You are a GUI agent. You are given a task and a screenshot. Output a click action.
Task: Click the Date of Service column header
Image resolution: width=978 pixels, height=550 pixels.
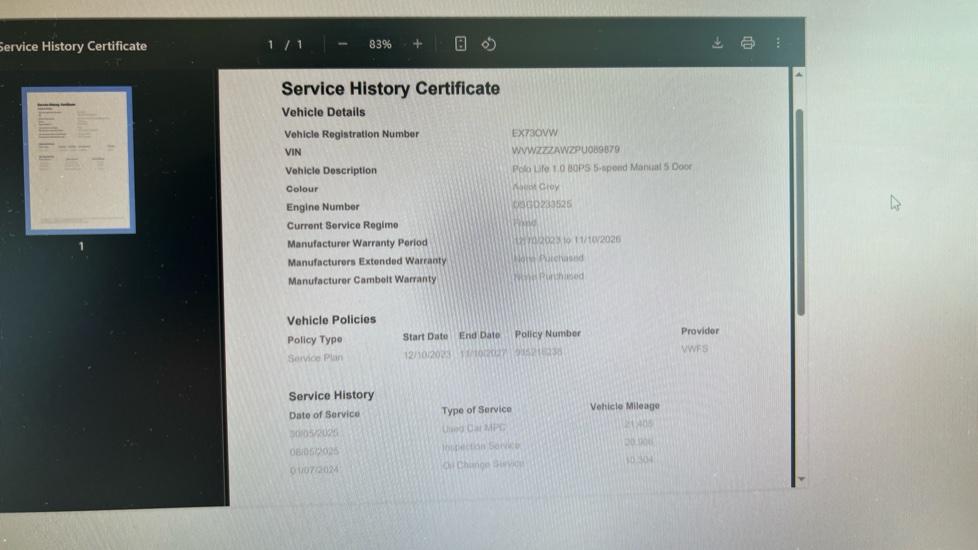(x=324, y=415)
